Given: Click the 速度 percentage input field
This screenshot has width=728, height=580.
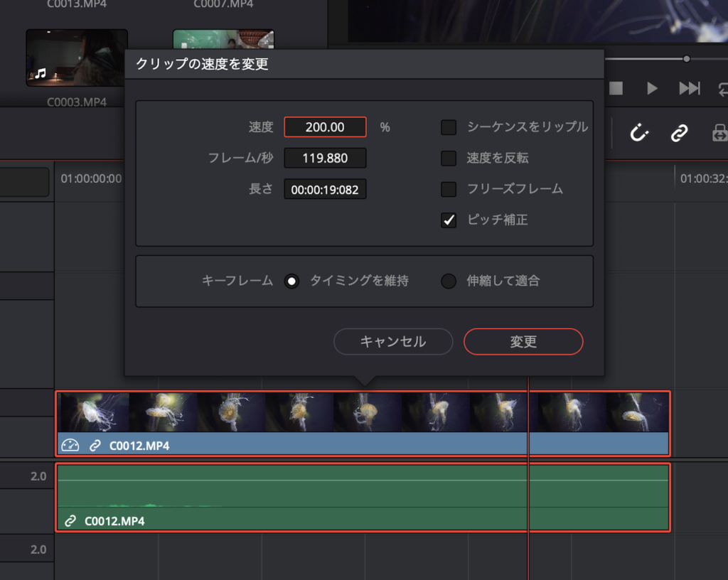Looking at the screenshot, I should coord(325,127).
